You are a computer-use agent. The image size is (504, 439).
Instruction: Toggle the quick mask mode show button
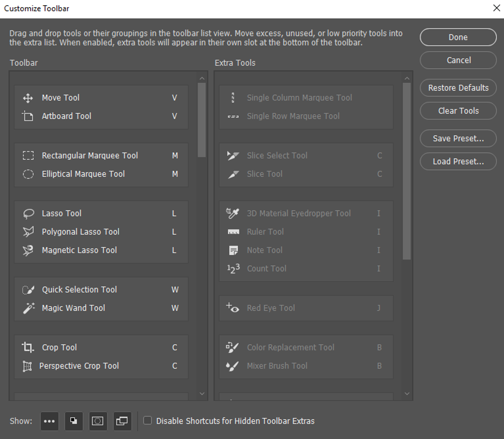click(x=98, y=421)
